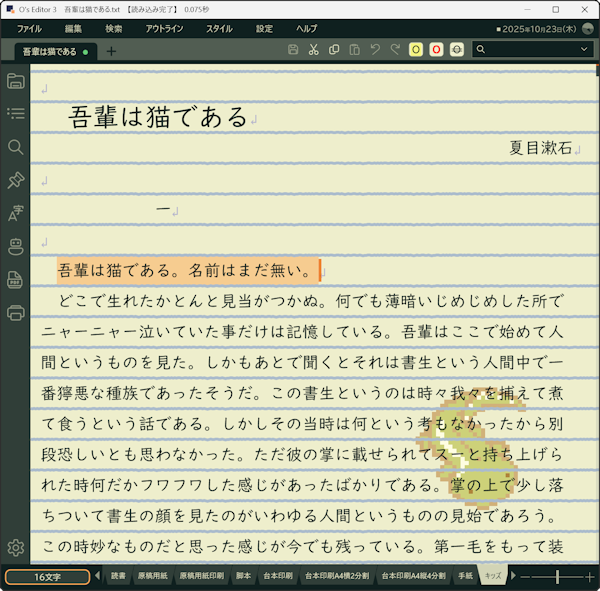
Task: Toggle the yellow O highlight marker
Action: pos(416,50)
